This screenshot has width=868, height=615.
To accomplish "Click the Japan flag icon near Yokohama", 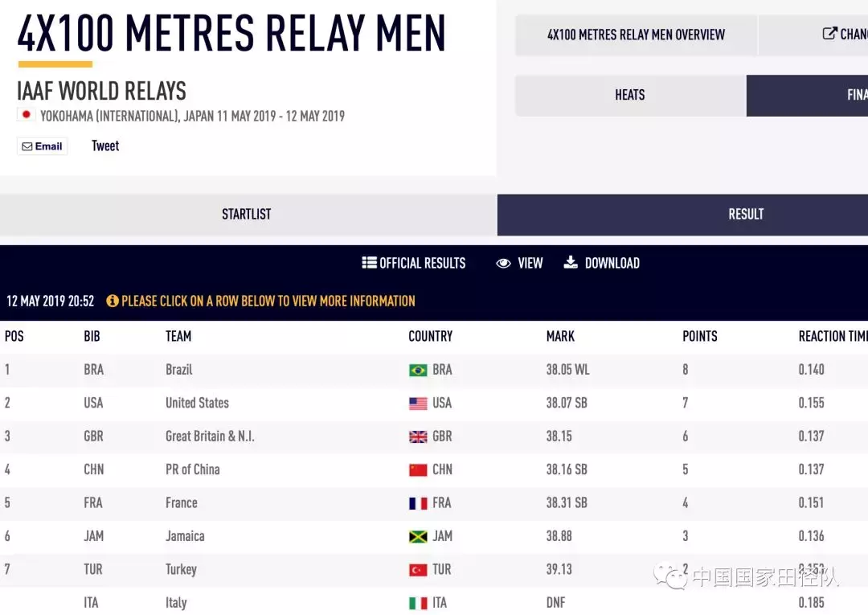I will (26, 115).
